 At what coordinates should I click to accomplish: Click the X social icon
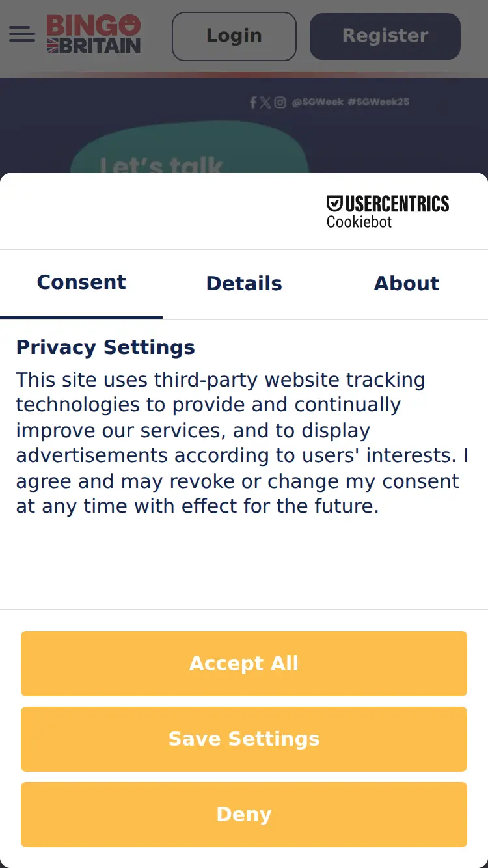[x=265, y=102]
